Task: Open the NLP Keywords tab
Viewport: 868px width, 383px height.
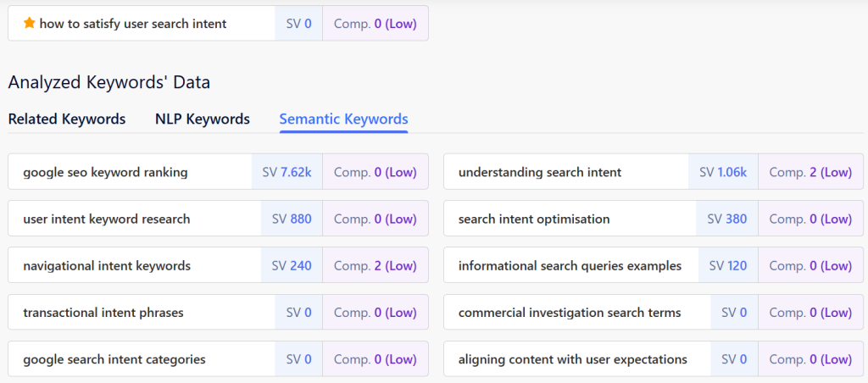Action: [202, 119]
